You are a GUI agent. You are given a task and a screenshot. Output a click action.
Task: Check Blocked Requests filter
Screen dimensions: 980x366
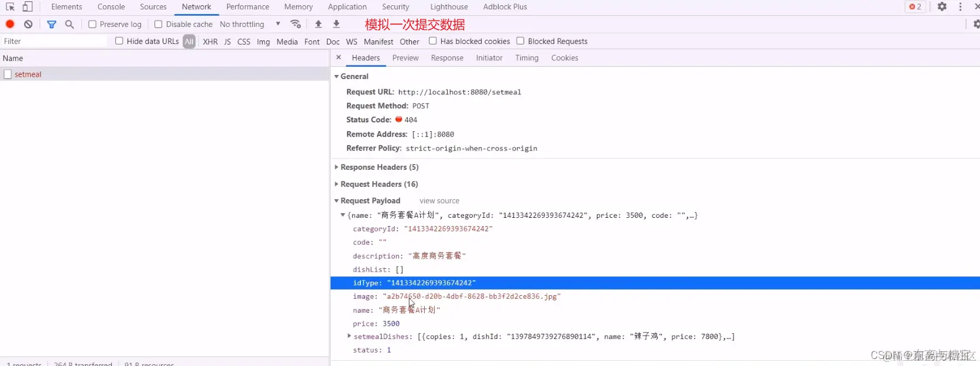click(520, 41)
